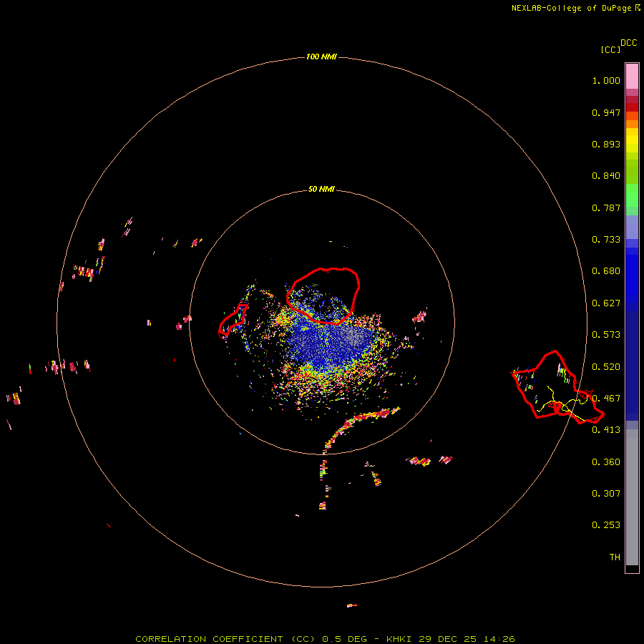This screenshot has width=644, height=644.
Task: Click the 0.307 color scale label
Action: coord(606,494)
